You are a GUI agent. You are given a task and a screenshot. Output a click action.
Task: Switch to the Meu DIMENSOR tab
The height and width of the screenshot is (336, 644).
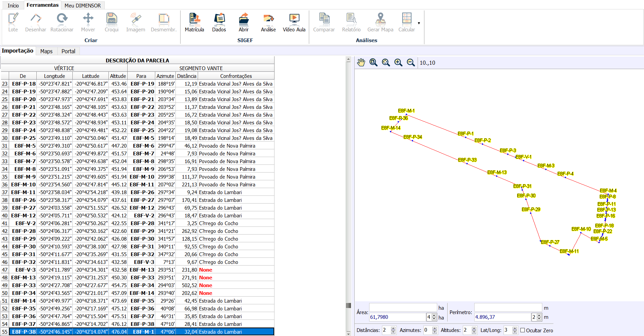tap(83, 5)
